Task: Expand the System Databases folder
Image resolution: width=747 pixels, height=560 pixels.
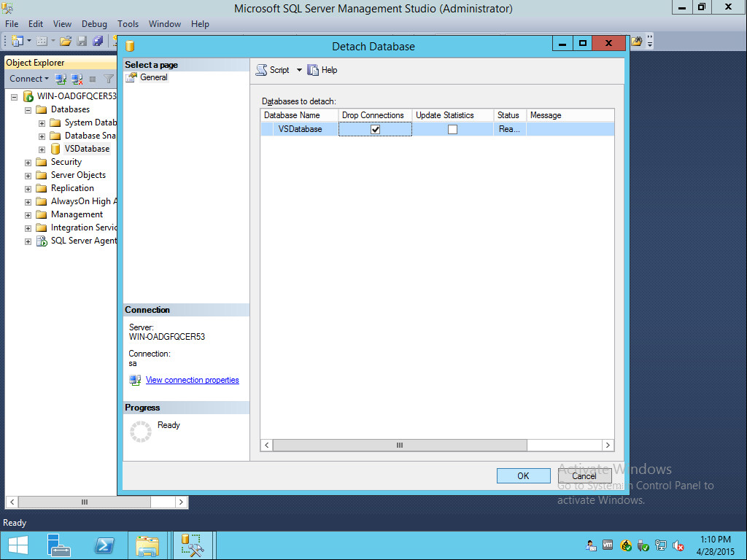Action: (42, 123)
